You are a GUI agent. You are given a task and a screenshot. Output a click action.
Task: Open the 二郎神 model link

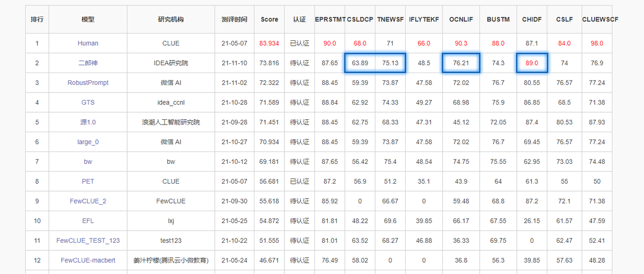click(88, 63)
